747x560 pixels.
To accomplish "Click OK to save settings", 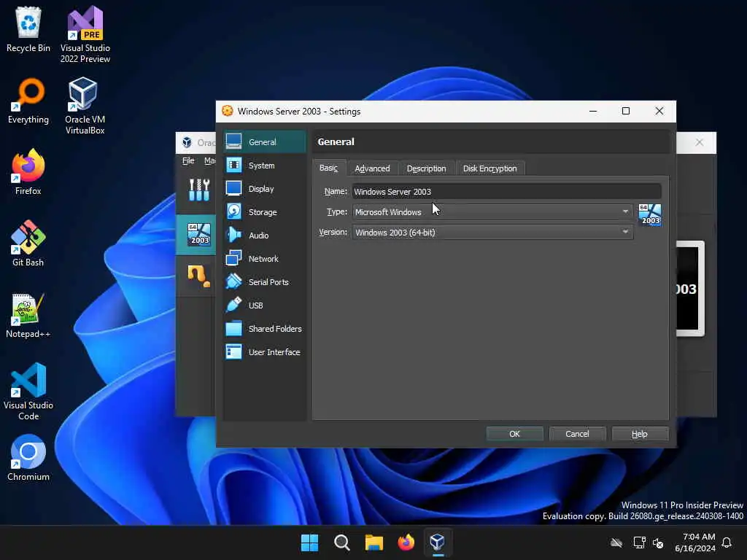I will tap(514, 434).
